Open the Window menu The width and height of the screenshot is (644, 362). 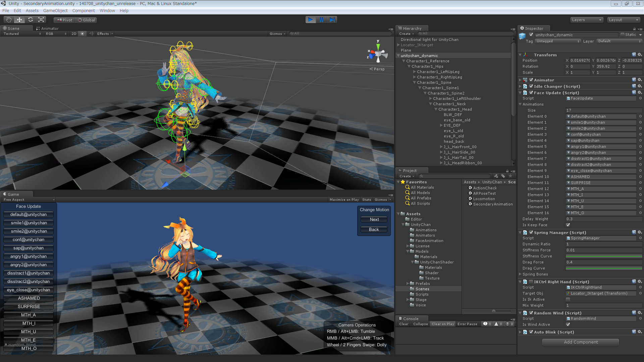(x=107, y=11)
